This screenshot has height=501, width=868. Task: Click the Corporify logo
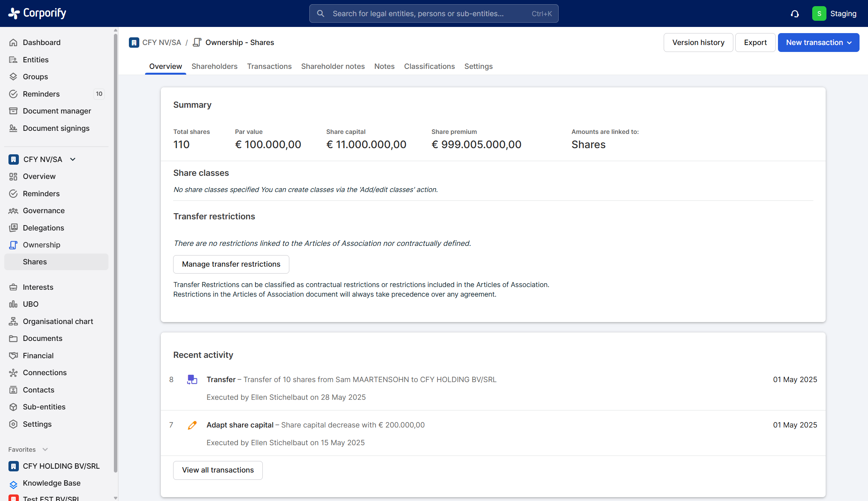37,13
